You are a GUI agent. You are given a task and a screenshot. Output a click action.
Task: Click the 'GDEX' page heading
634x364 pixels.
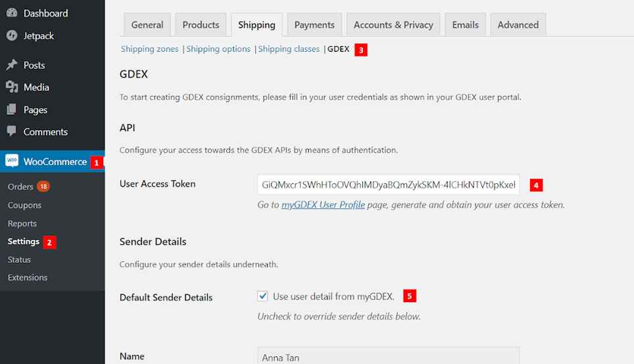pyautogui.click(x=134, y=74)
